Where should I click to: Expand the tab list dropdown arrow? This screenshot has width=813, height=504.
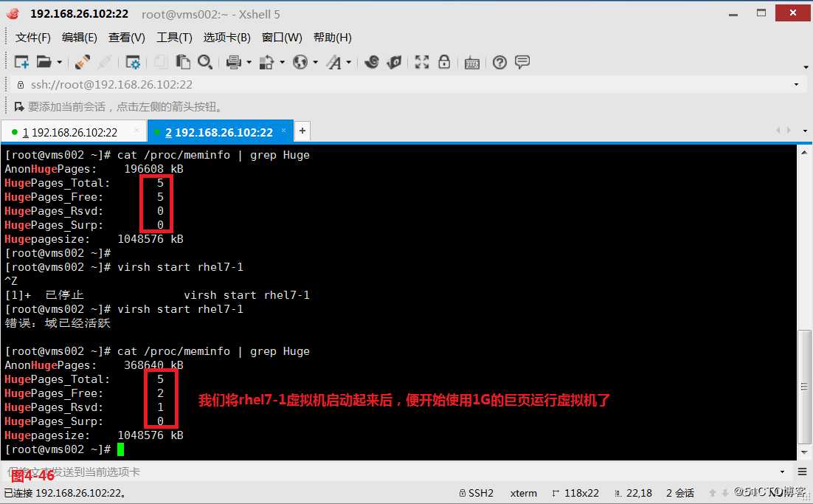tap(805, 131)
